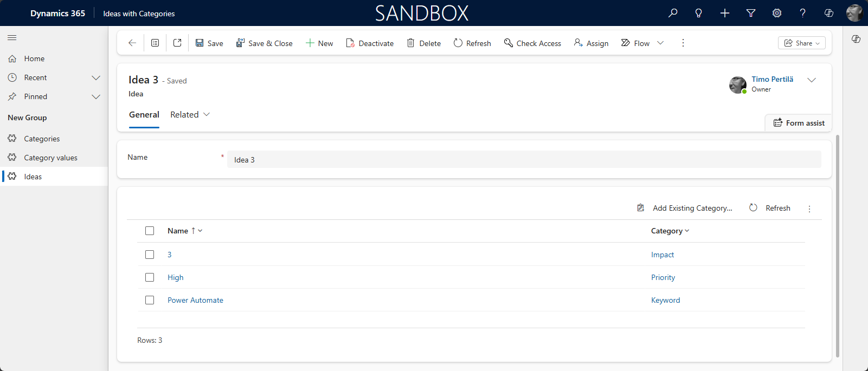This screenshot has width=868, height=371.
Task: Open record in new window icon
Action: click(177, 43)
